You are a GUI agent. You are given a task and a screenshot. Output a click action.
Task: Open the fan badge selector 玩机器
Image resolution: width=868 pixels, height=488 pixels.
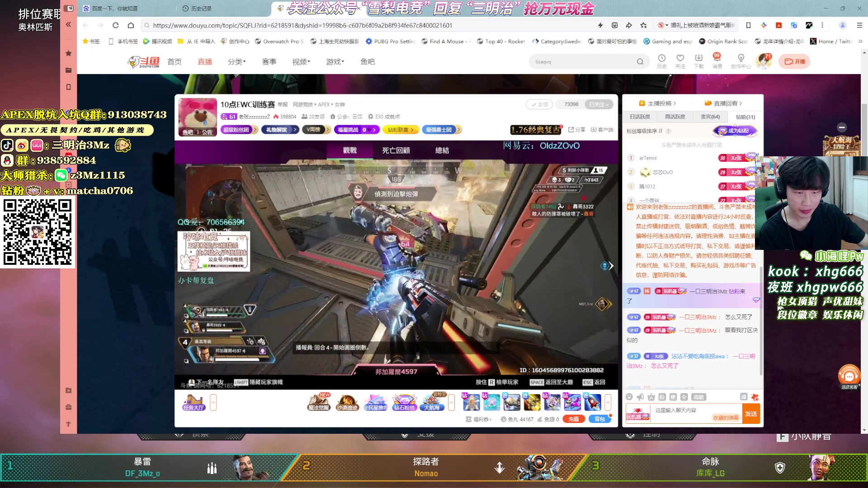coord(637,414)
